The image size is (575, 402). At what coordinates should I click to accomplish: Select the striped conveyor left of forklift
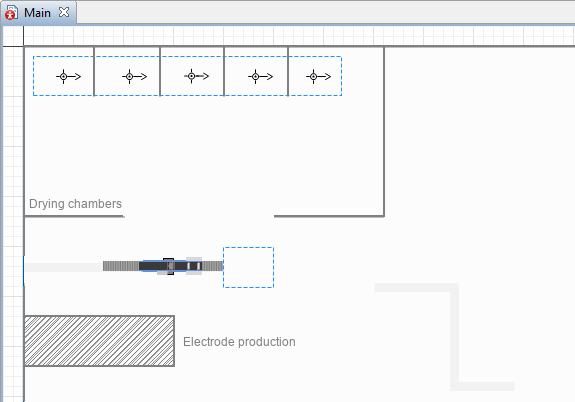click(x=121, y=266)
